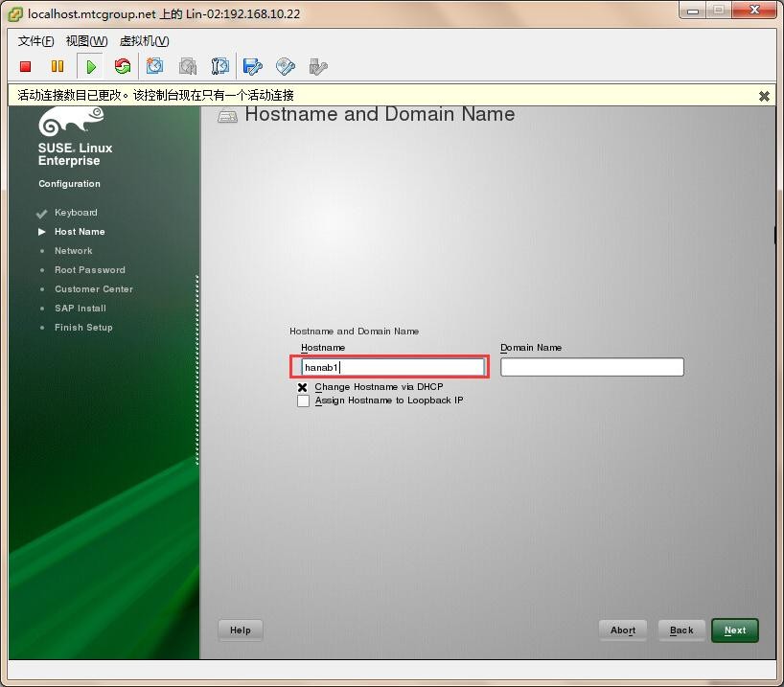Click the window title bar vSphere icon

(15, 13)
